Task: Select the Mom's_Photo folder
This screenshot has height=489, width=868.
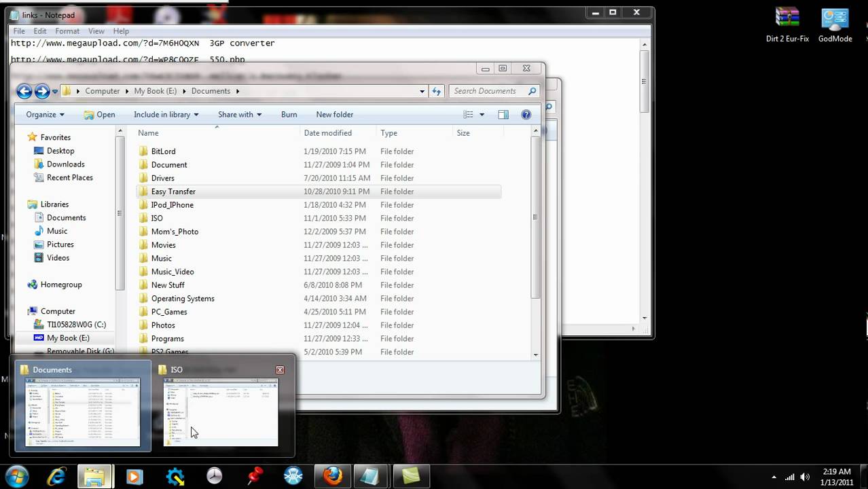Action: click(x=175, y=232)
